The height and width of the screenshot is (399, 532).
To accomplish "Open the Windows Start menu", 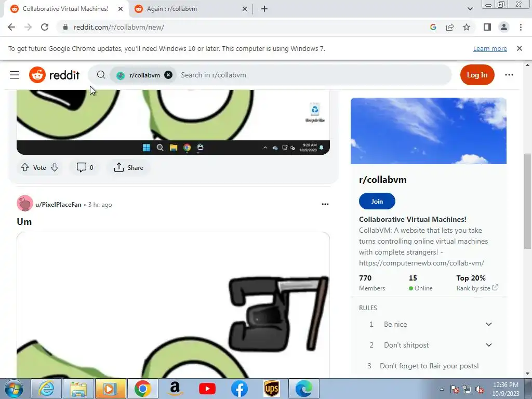I will click(14, 389).
